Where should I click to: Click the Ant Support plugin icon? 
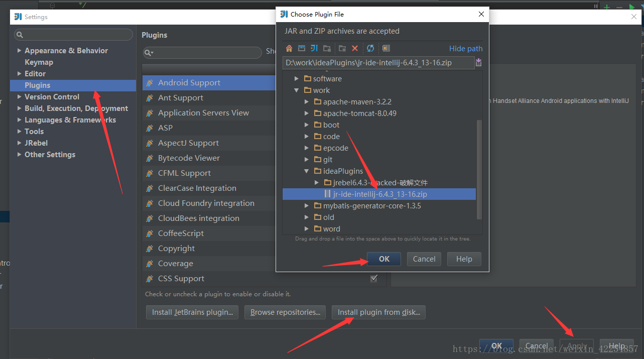tap(150, 98)
